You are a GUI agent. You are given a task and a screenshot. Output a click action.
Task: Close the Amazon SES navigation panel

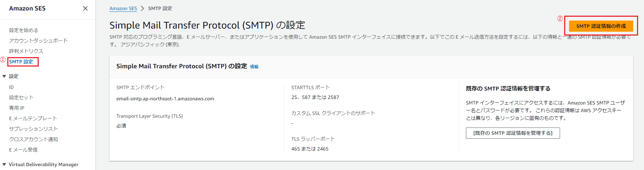[85, 8]
